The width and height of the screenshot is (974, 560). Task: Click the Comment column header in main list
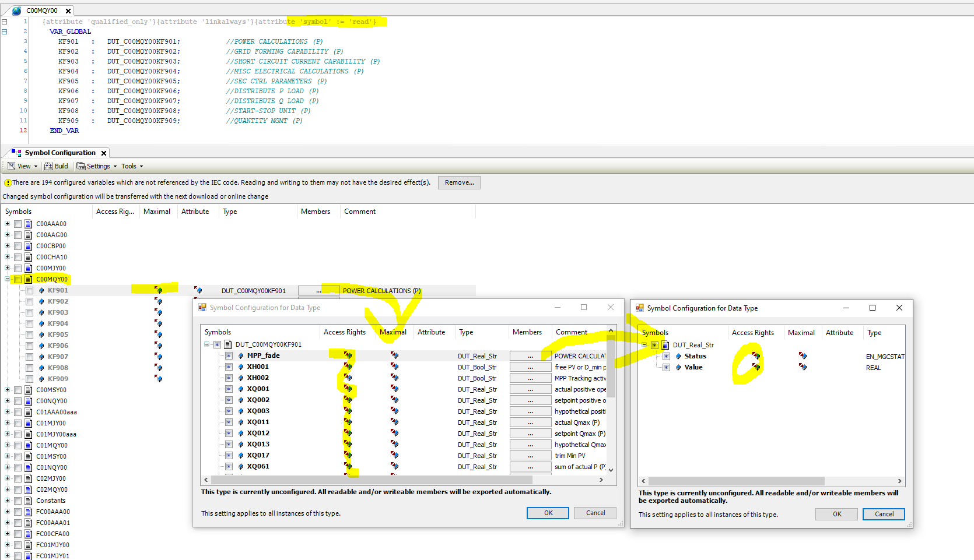pyautogui.click(x=360, y=212)
